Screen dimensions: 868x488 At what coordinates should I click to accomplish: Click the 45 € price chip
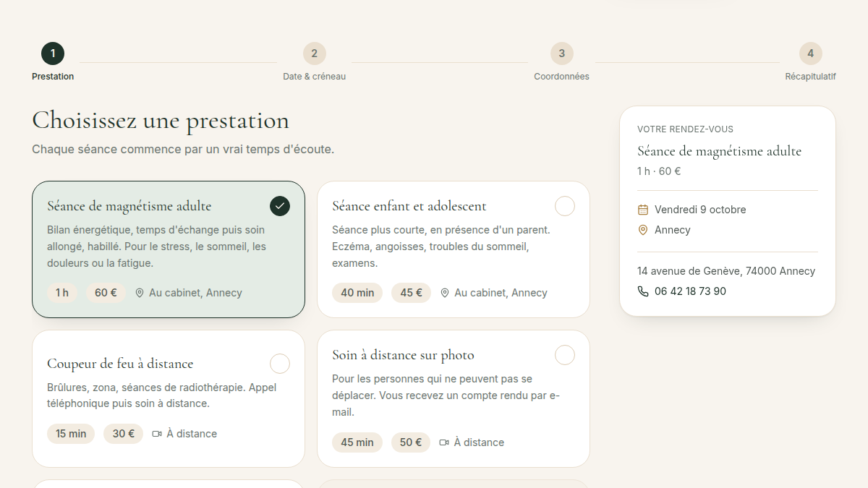412,293
